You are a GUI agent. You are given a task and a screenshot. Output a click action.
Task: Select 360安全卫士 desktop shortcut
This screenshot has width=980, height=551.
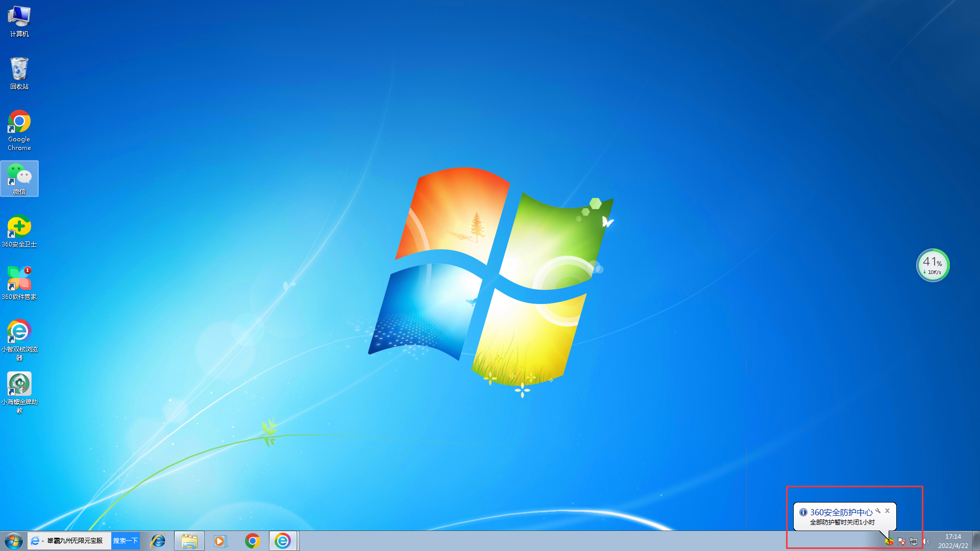tap(19, 231)
